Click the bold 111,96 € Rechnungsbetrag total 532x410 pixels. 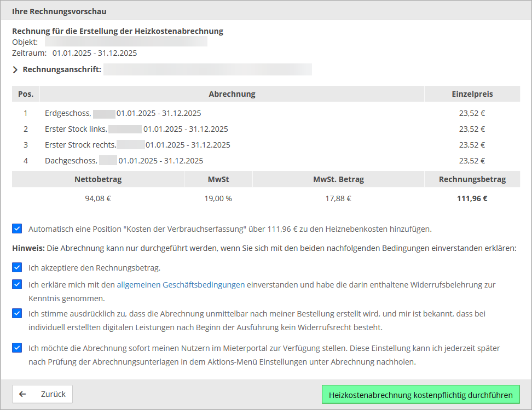[x=472, y=198]
